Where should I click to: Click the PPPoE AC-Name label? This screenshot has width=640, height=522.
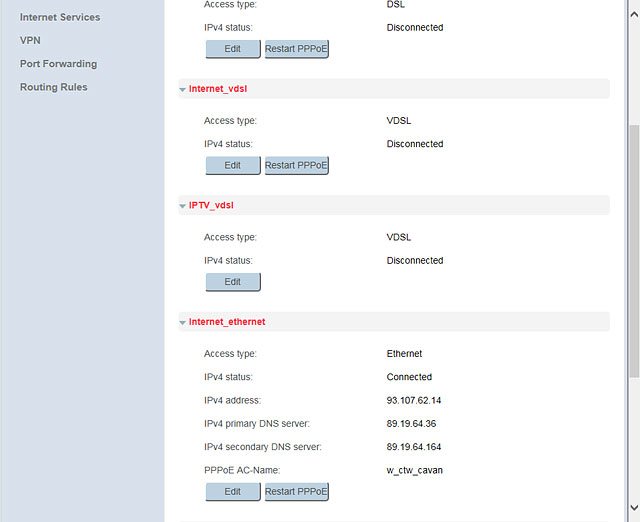click(x=242, y=470)
